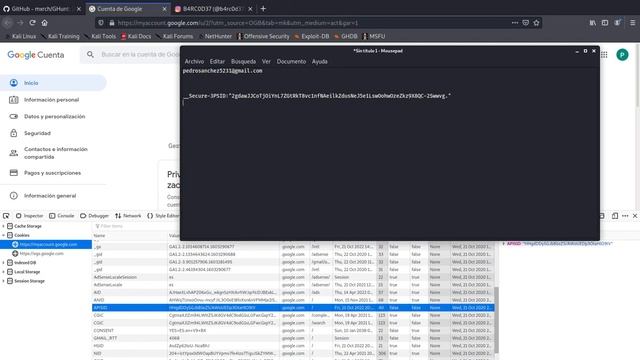640x360 pixels.
Task: Open Firefox hamburger menu
Action: click(632, 23)
